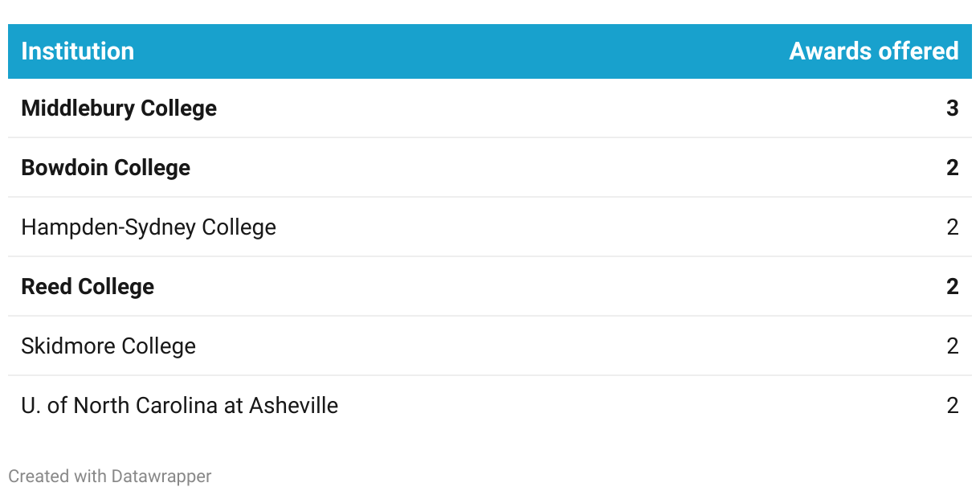Click the word Asheville in the last row
Viewport: 980px width, 495px height.
tap(293, 406)
